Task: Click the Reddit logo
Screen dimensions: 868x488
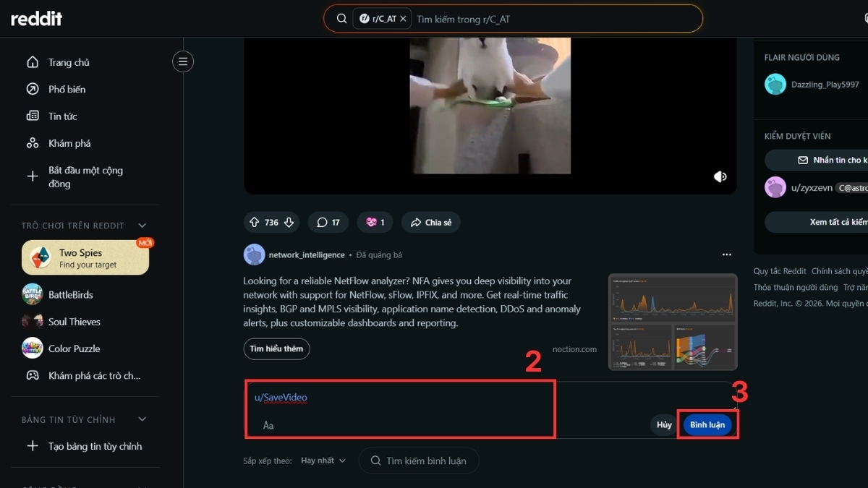Action: (x=36, y=18)
